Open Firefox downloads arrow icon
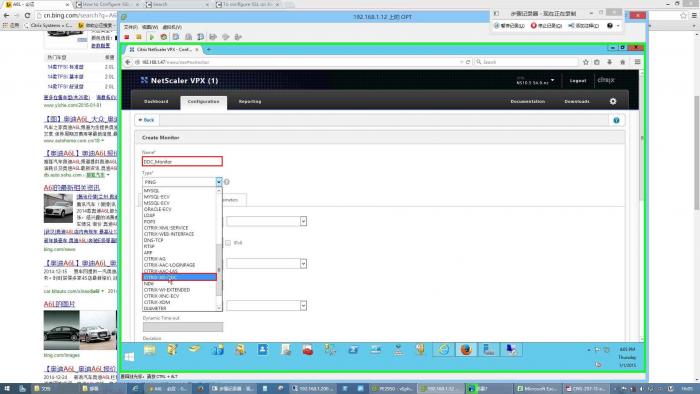This screenshot has width=700, height=394. point(609,62)
